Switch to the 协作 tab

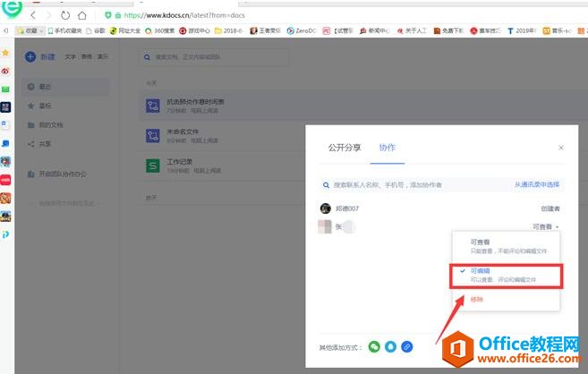pos(388,147)
